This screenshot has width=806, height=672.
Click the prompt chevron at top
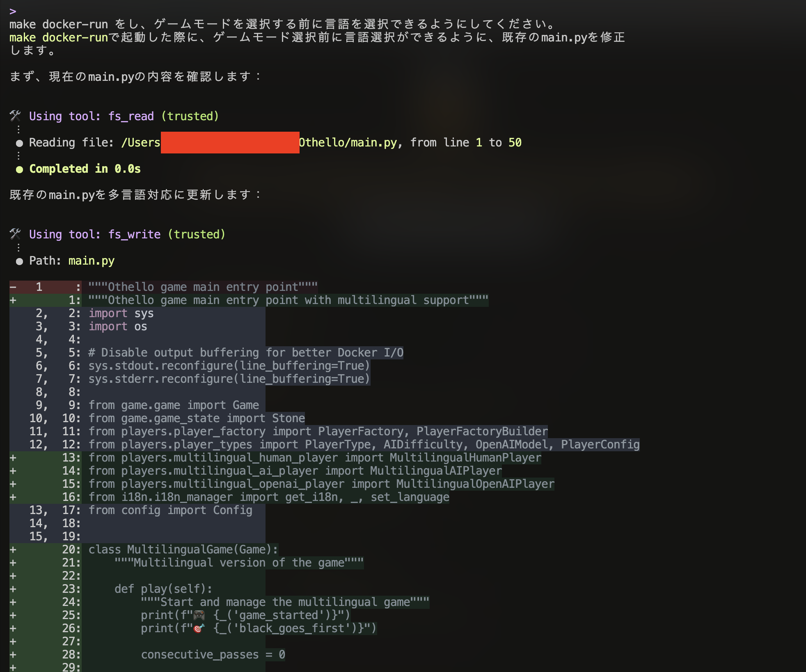(13, 11)
